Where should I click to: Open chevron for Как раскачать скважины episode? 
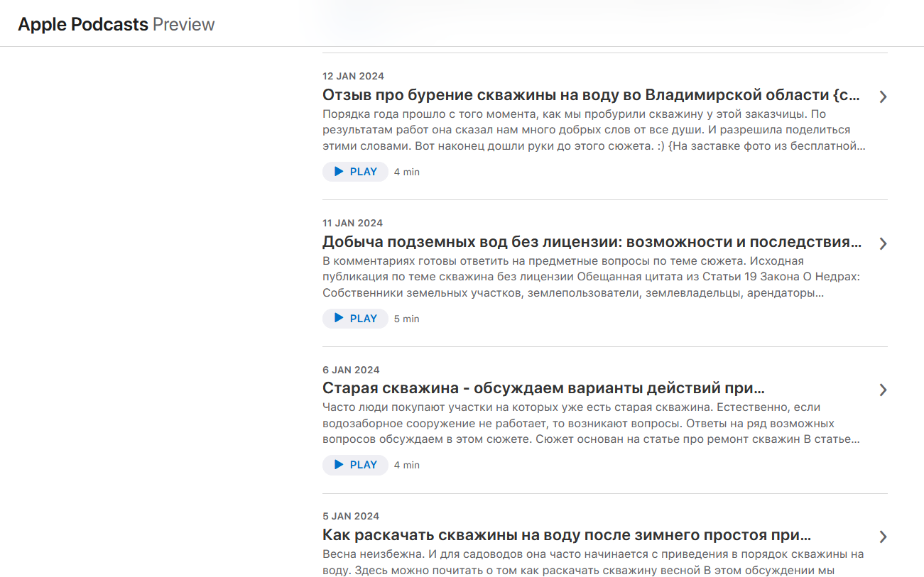883,537
